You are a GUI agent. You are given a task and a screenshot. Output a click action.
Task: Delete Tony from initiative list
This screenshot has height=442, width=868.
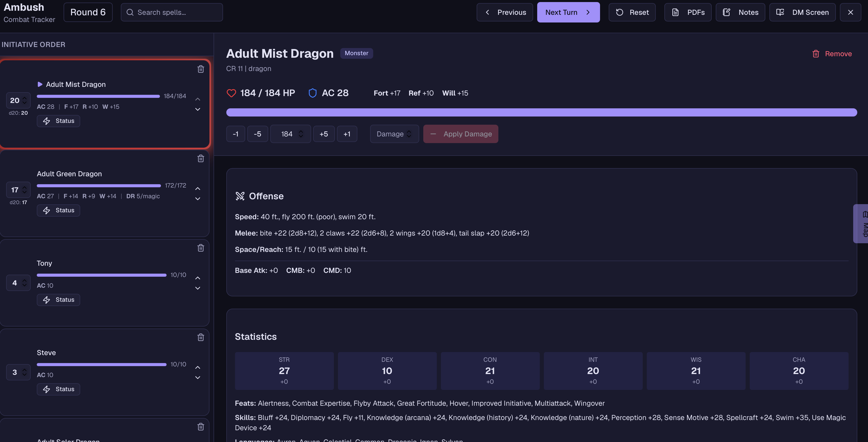pos(201,248)
